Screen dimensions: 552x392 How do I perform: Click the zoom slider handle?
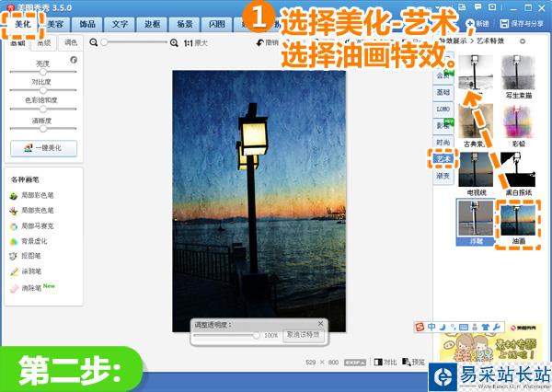pos(104,42)
